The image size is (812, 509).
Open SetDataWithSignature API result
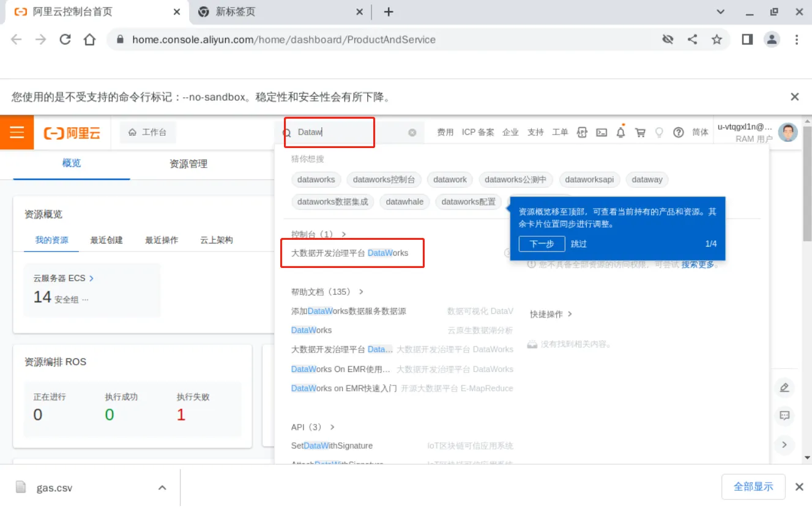click(x=332, y=446)
